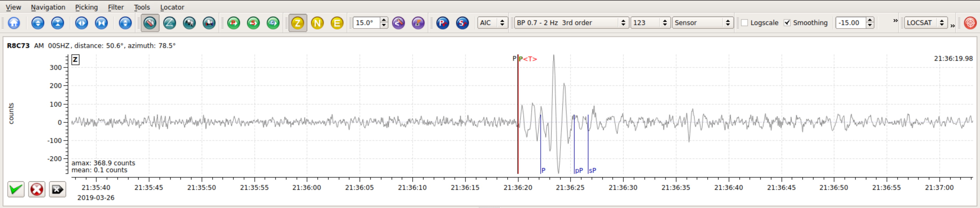980x208 pixels.
Task: Click the red P<T> pick marker label
Action: pyautogui.click(x=528, y=59)
